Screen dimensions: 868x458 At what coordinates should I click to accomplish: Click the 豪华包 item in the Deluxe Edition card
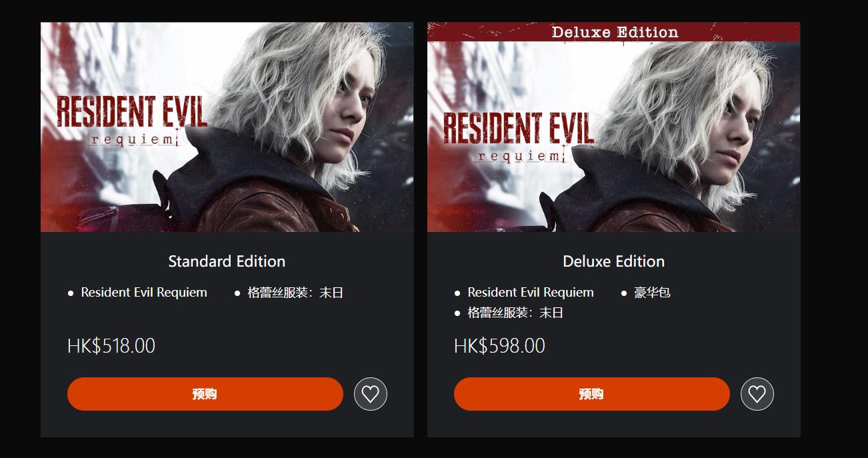click(x=652, y=293)
